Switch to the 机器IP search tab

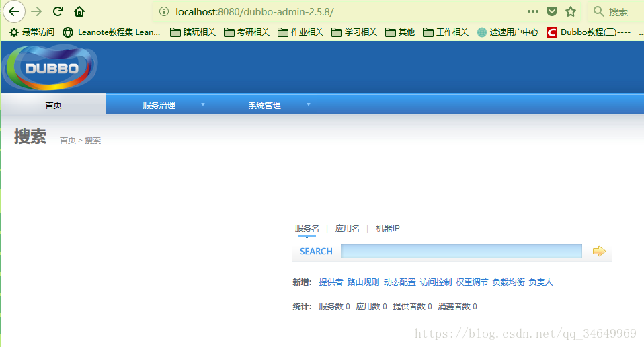click(388, 229)
